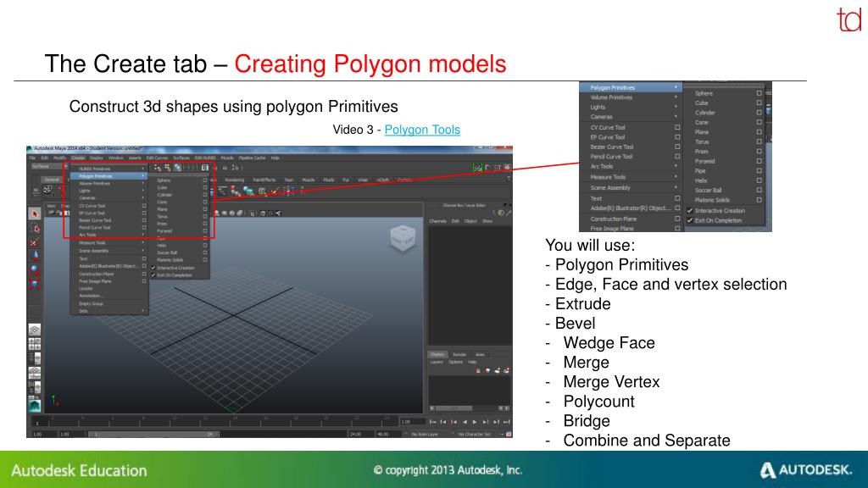Click the ViewCube in the viewport
The image size is (868, 488).
403,238
